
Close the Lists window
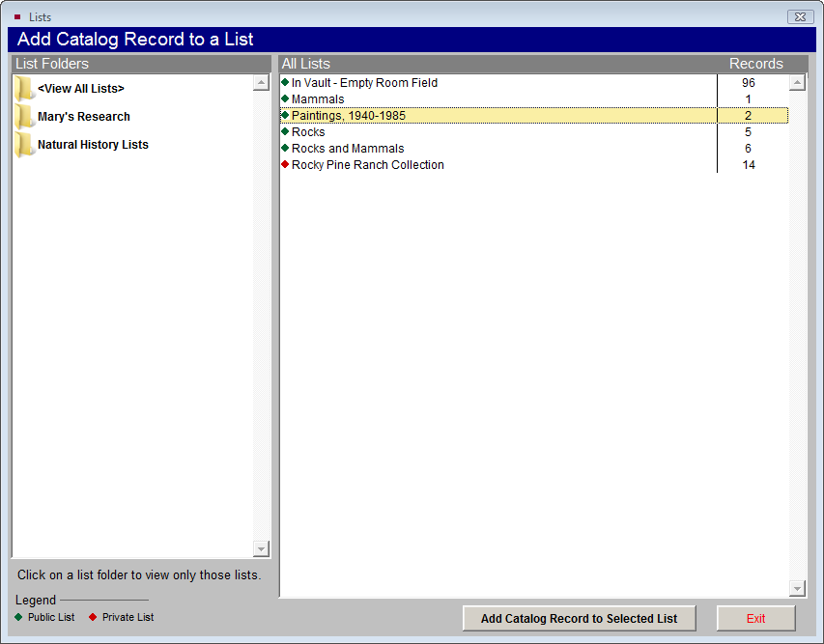tap(799, 16)
